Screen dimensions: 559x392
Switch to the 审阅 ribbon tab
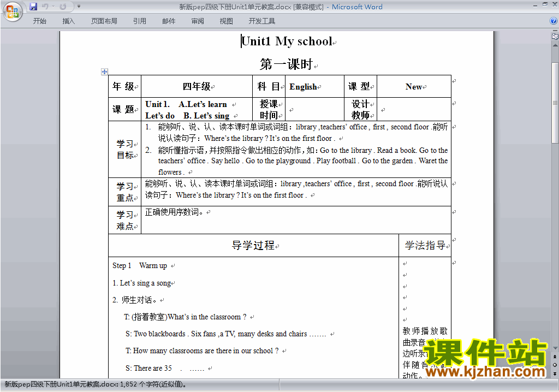click(x=198, y=21)
